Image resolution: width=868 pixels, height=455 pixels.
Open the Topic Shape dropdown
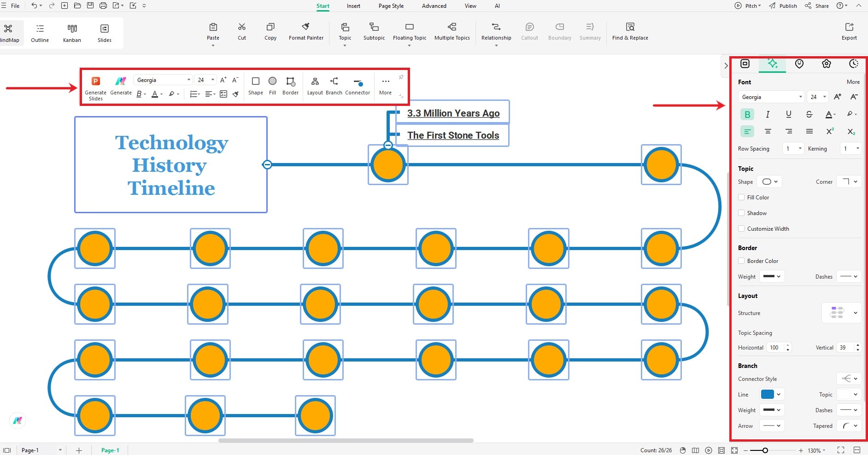[769, 181]
